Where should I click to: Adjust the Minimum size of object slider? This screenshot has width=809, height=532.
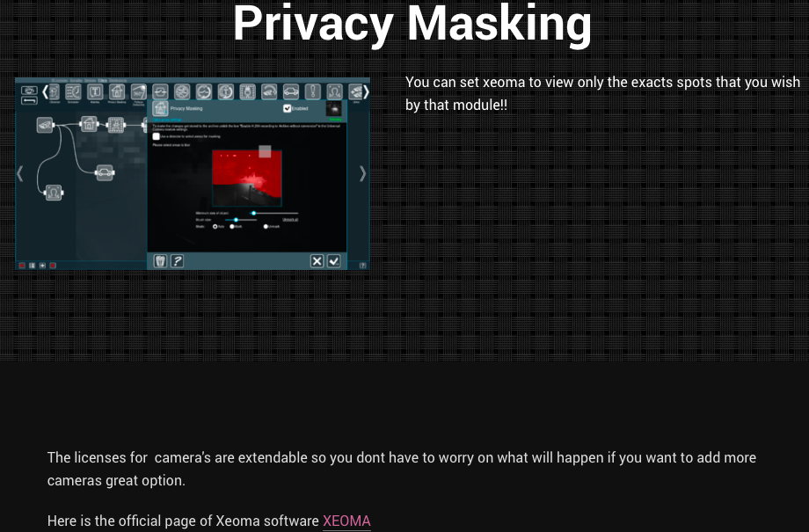(x=274, y=213)
